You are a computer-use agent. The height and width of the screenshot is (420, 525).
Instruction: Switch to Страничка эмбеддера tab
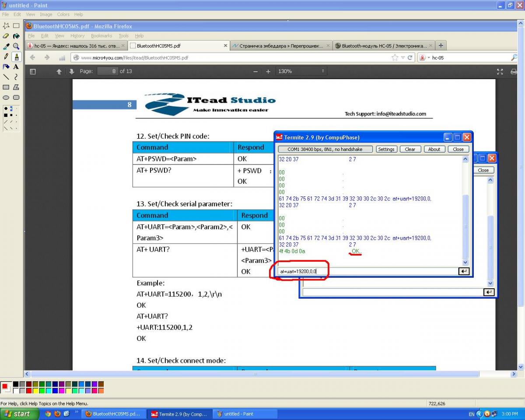(281, 45)
